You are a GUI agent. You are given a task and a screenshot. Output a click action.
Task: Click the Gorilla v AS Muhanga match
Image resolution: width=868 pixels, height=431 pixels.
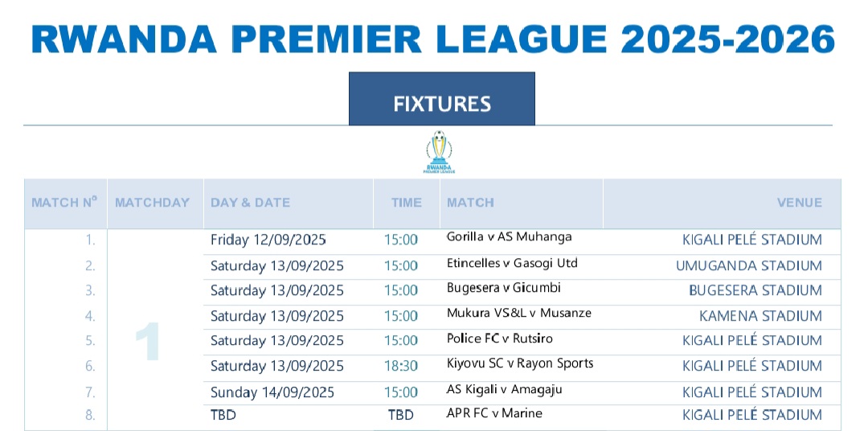point(509,237)
